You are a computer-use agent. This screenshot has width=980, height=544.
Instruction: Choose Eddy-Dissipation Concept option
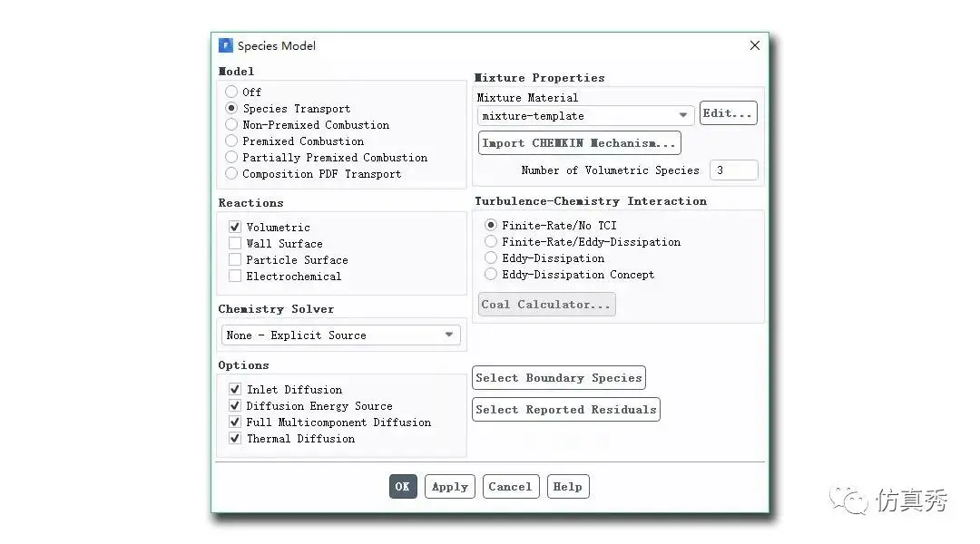491,274
